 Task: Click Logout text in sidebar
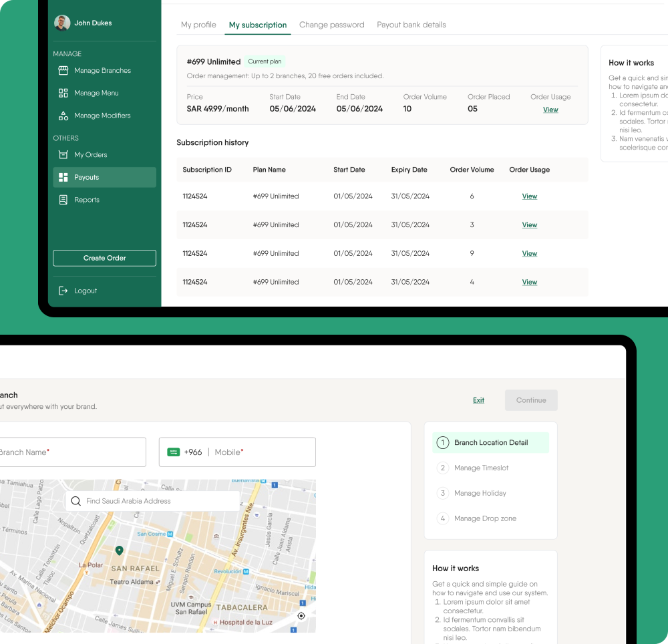[86, 291]
